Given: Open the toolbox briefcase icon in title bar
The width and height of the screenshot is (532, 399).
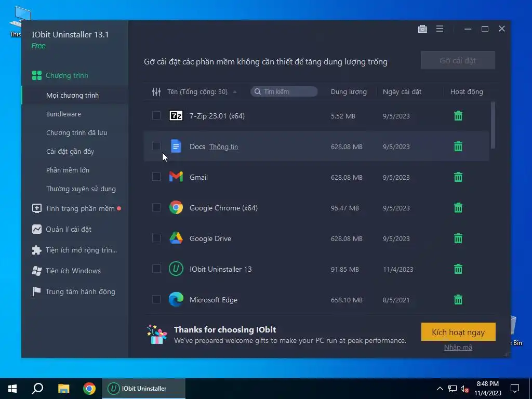Looking at the screenshot, I should (422, 29).
